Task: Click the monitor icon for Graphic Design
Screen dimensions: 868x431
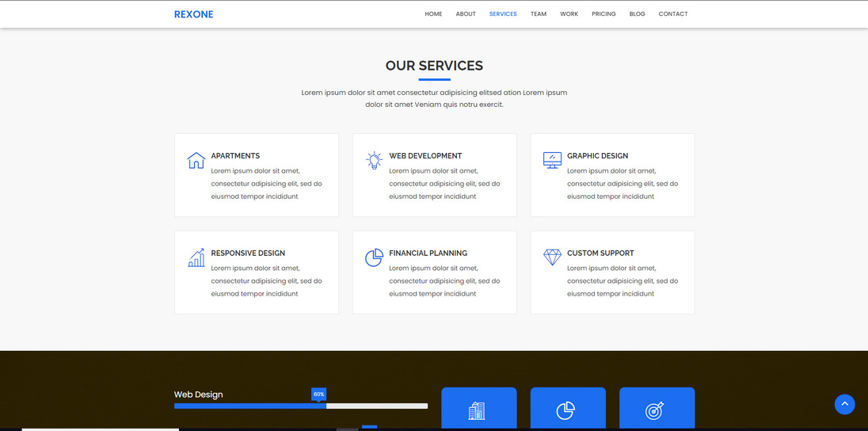Action: [552, 160]
